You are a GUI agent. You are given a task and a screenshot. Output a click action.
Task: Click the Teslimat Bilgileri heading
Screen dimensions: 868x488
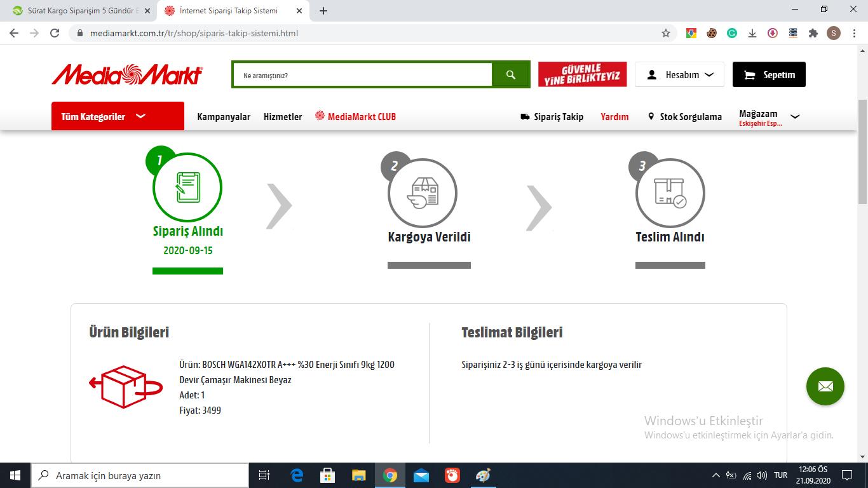click(512, 332)
